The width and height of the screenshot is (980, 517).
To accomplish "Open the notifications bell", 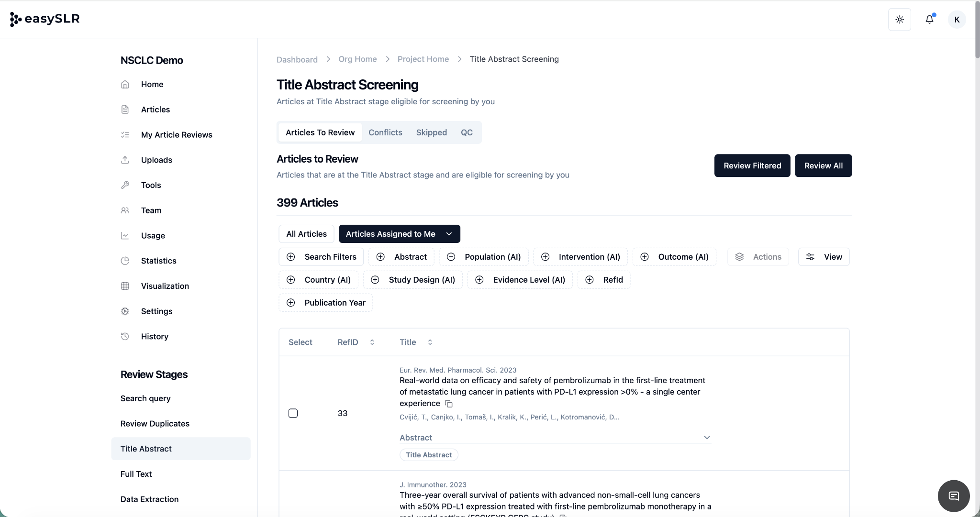I will (929, 20).
